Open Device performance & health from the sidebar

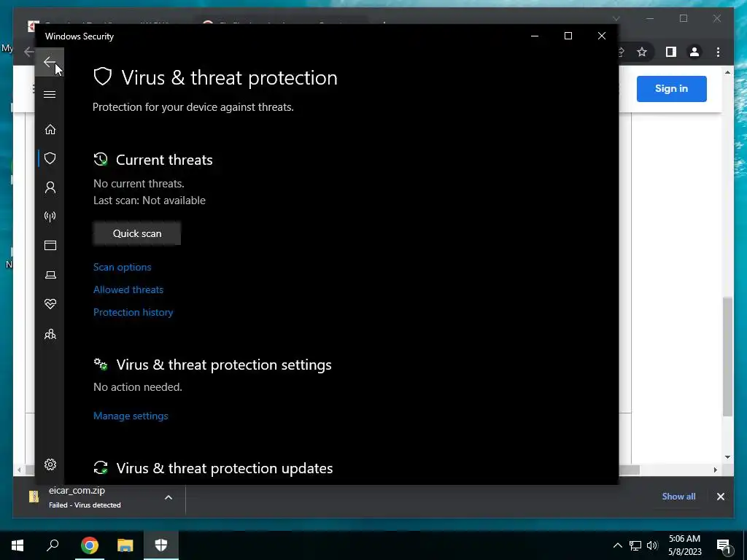50,304
